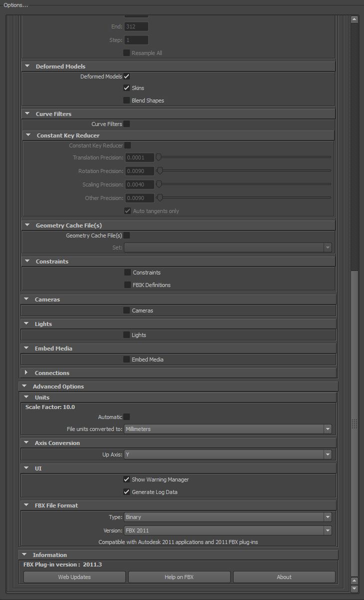Viewport: 364px width, 600px height.
Task: Click the Web Updates button
Action: click(x=74, y=577)
